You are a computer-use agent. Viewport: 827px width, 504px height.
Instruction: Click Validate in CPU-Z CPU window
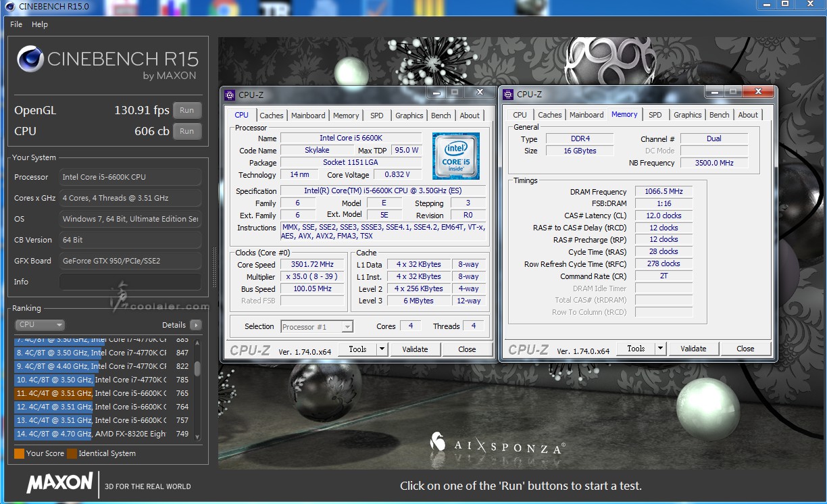pos(415,349)
